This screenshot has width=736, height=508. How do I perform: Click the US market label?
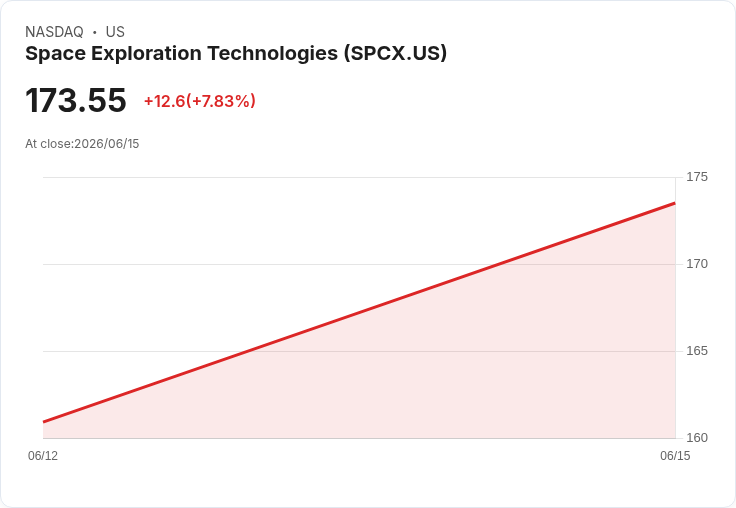click(115, 32)
